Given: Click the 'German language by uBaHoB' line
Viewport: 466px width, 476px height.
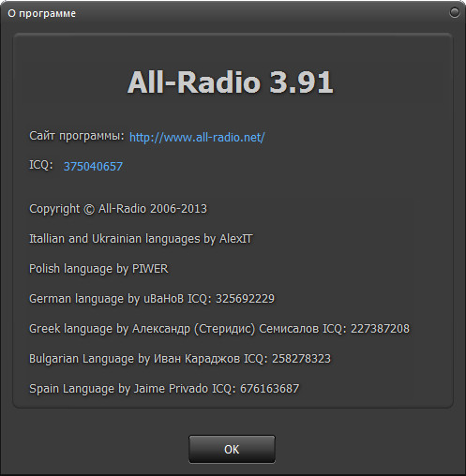Looking at the screenshot, I should click(x=152, y=299).
